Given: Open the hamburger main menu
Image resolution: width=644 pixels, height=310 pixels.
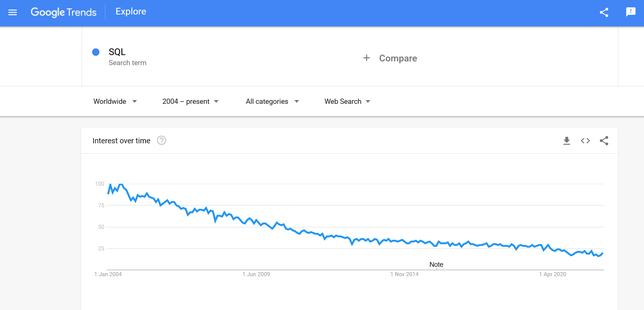Looking at the screenshot, I should tap(13, 12).
